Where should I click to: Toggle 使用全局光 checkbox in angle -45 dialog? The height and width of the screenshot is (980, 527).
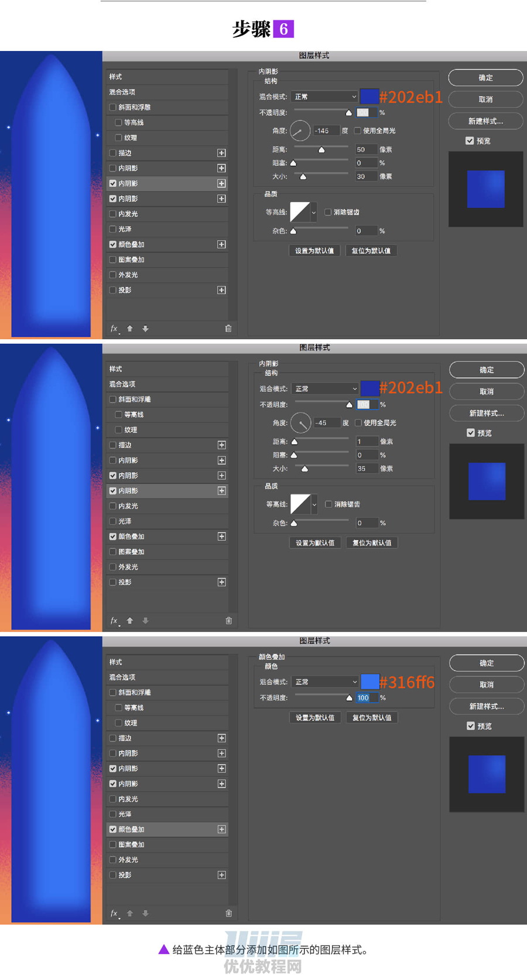point(358,422)
